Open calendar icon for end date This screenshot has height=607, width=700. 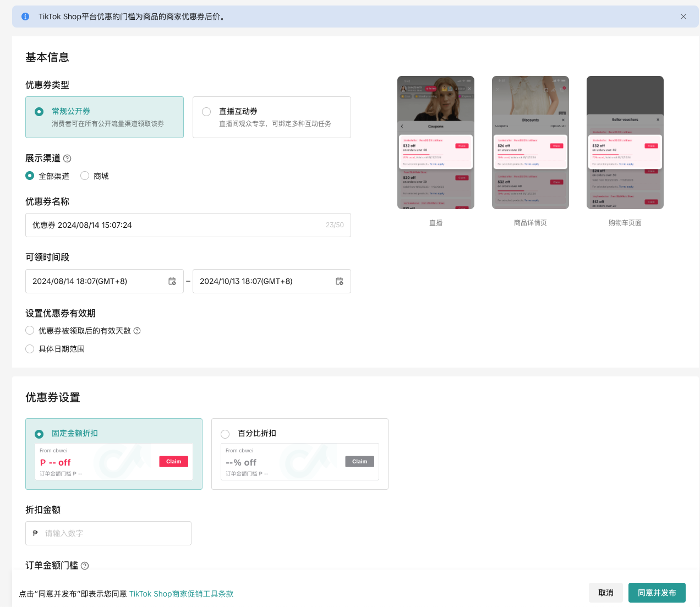tap(340, 281)
